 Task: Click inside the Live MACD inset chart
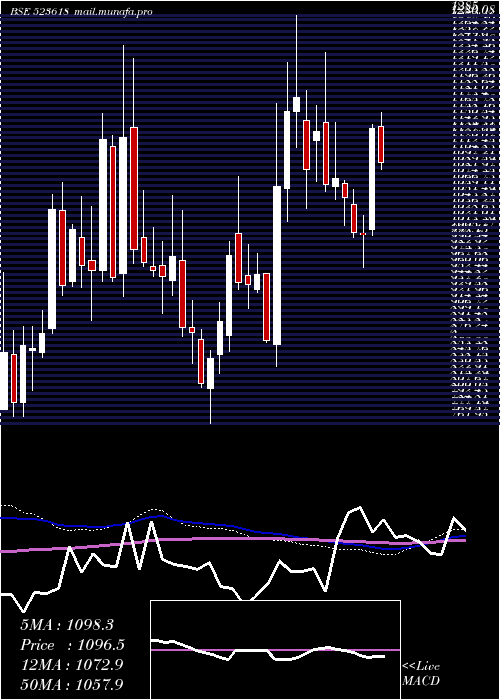click(x=275, y=650)
